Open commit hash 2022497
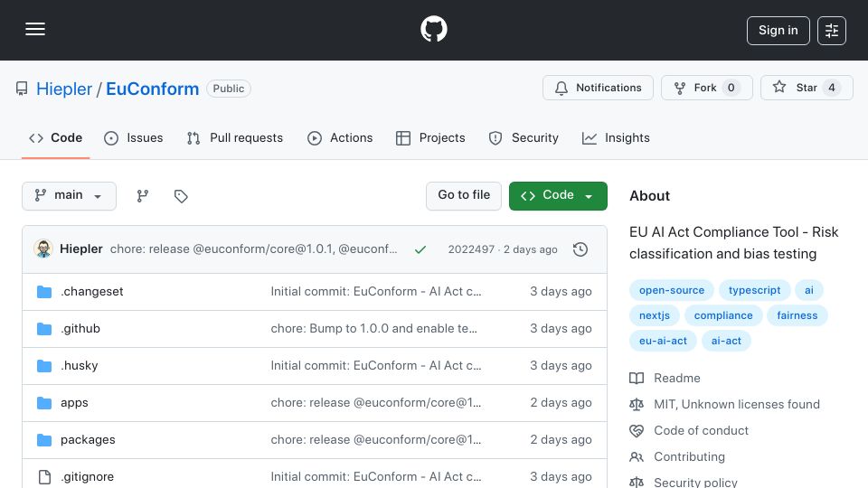 point(471,249)
